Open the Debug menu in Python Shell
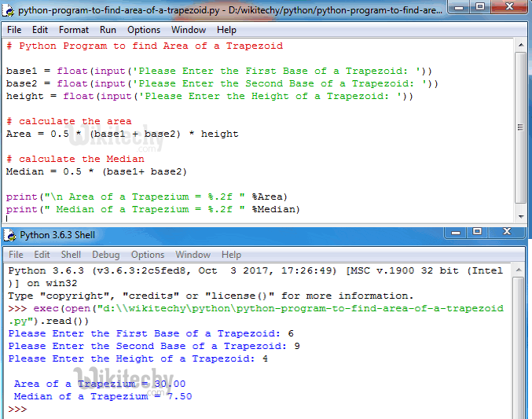The height and width of the screenshot is (419, 532). click(x=106, y=255)
